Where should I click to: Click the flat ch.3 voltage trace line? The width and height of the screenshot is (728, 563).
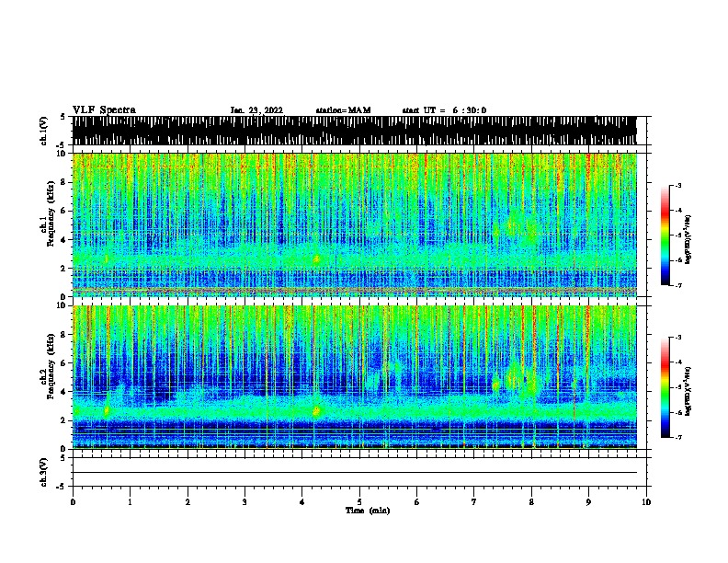(x=355, y=473)
